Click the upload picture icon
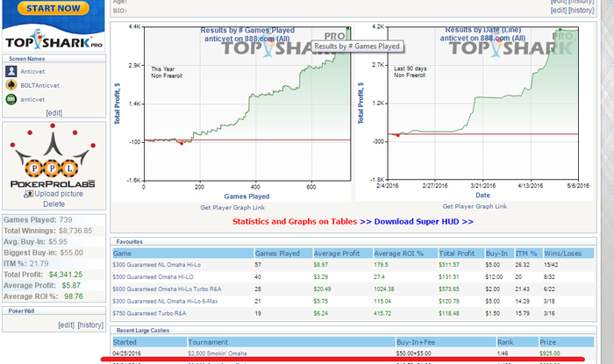This screenshot has width=614, height=364. point(28,194)
